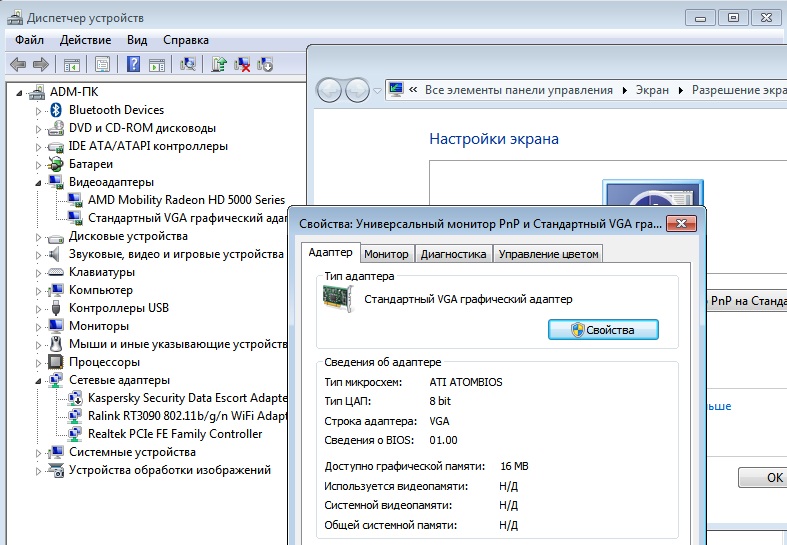This screenshot has height=545, width=787.
Task: Select Realtek PCIe FE Family Controller
Action: pyautogui.click(x=175, y=434)
